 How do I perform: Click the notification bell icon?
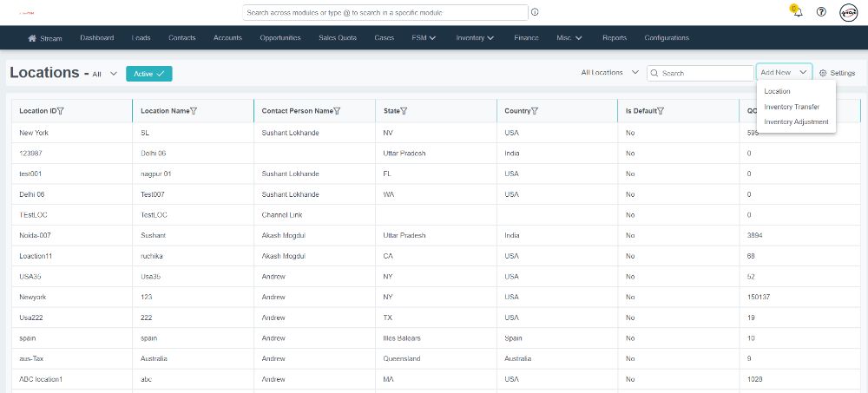(x=797, y=12)
